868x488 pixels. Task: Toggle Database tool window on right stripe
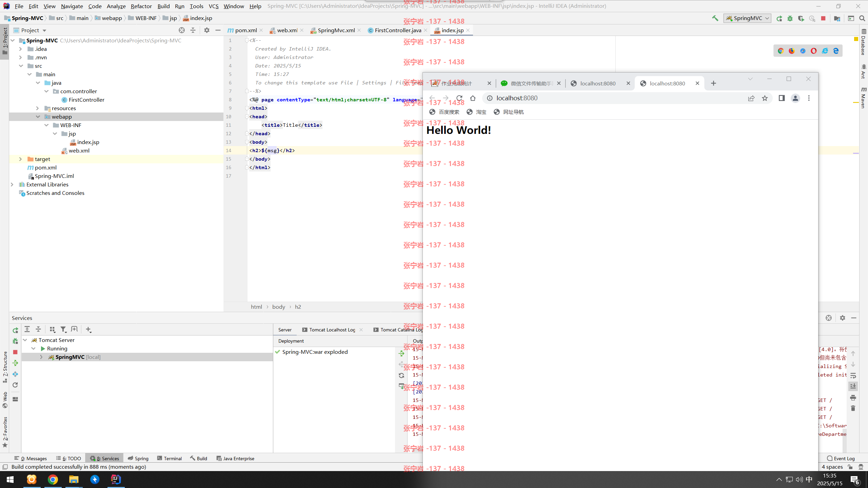[863, 42]
